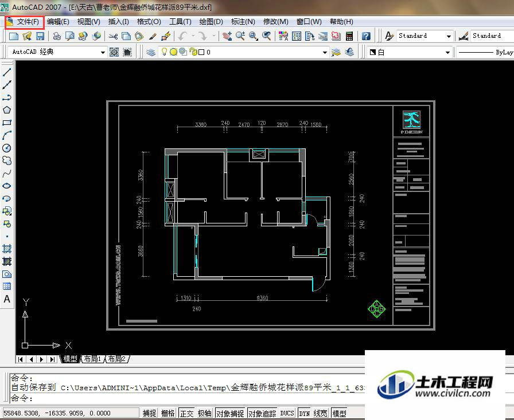Screen dimensions: 514x420
Task: Click the Workspace settings gear icon
Action: pyautogui.click(x=114, y=52)
